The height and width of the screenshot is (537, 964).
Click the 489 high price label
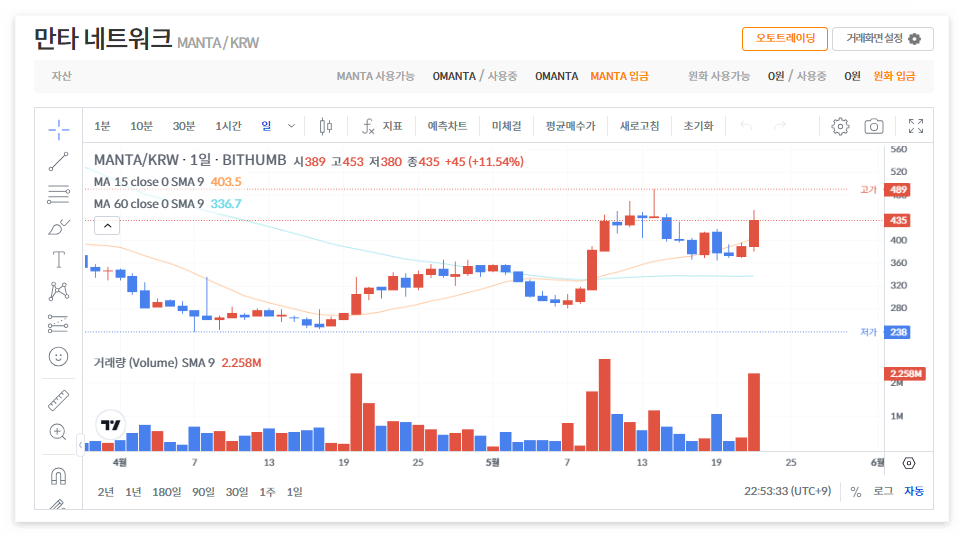pyautogui.click(x=898, y=189)
